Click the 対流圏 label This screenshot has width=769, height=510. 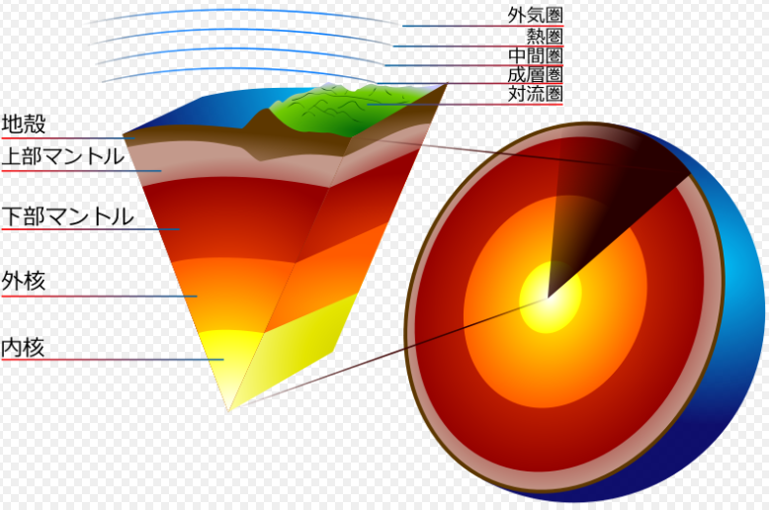535,94
